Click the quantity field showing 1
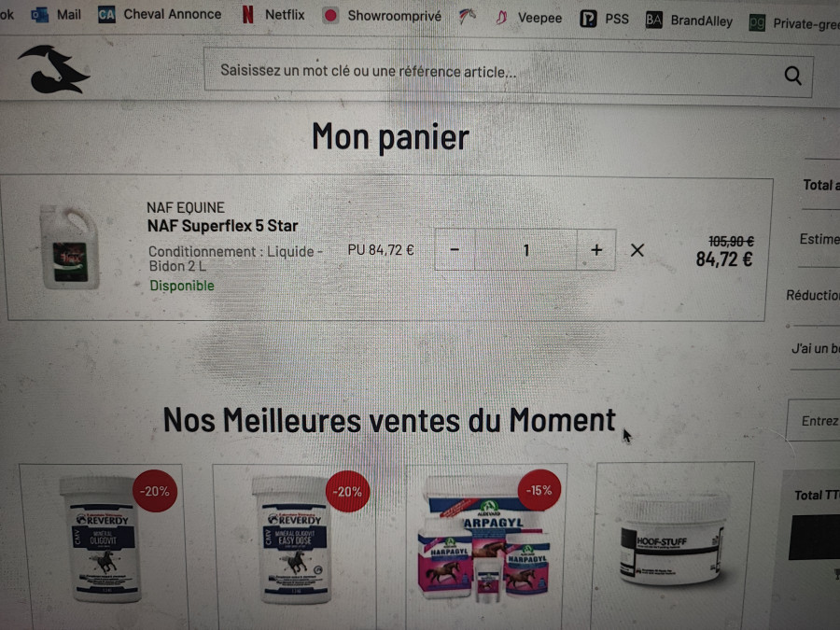Screen dimensions: 840x630 [x=526, y=249]
